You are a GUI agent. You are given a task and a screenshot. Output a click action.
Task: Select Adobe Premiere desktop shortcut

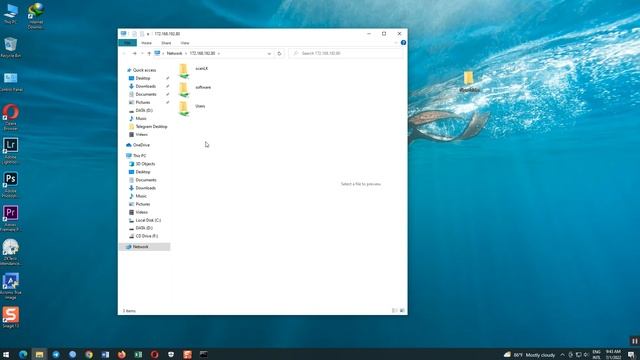pyautogui.click(x=11, y=218)
